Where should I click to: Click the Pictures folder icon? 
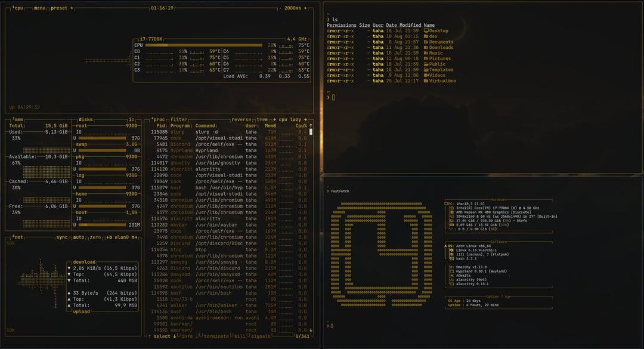[426, 58]
